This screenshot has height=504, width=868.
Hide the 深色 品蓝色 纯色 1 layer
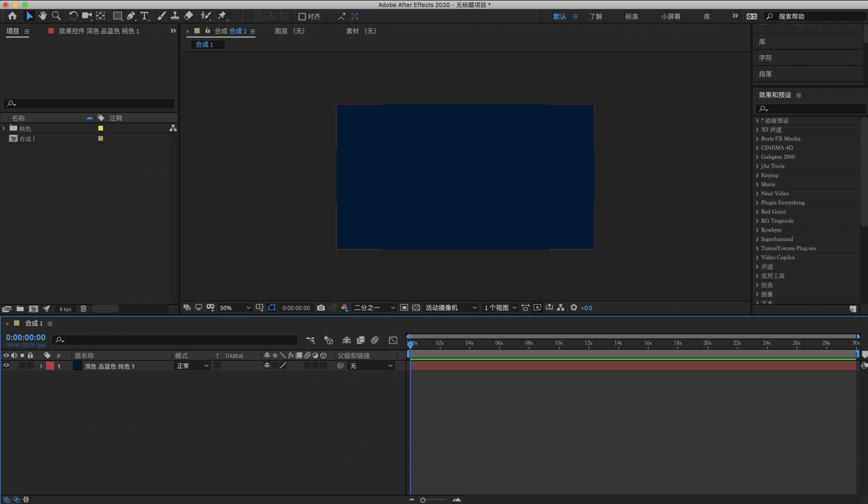tap(6, 366)
